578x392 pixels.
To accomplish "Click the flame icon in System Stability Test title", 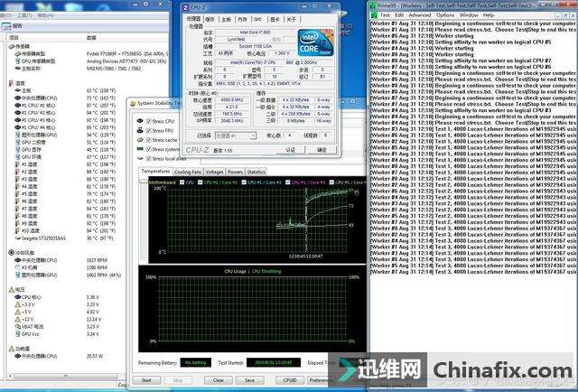I will pos(133,104).
